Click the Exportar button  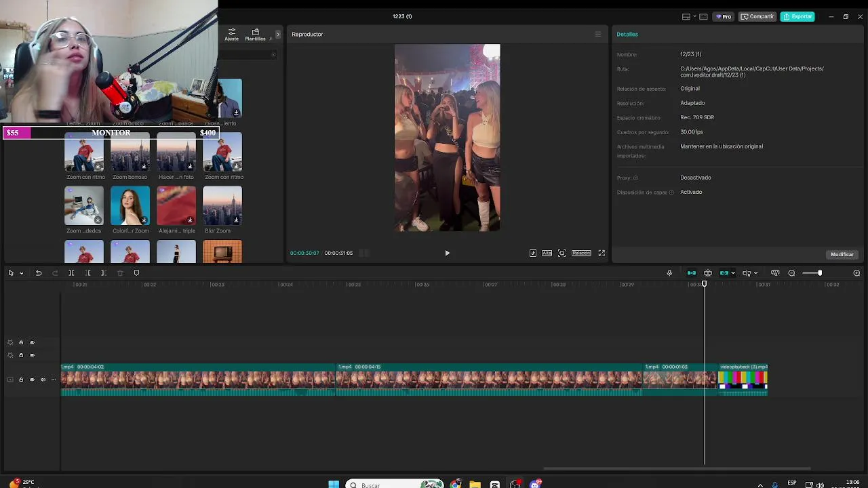point(797,16)
